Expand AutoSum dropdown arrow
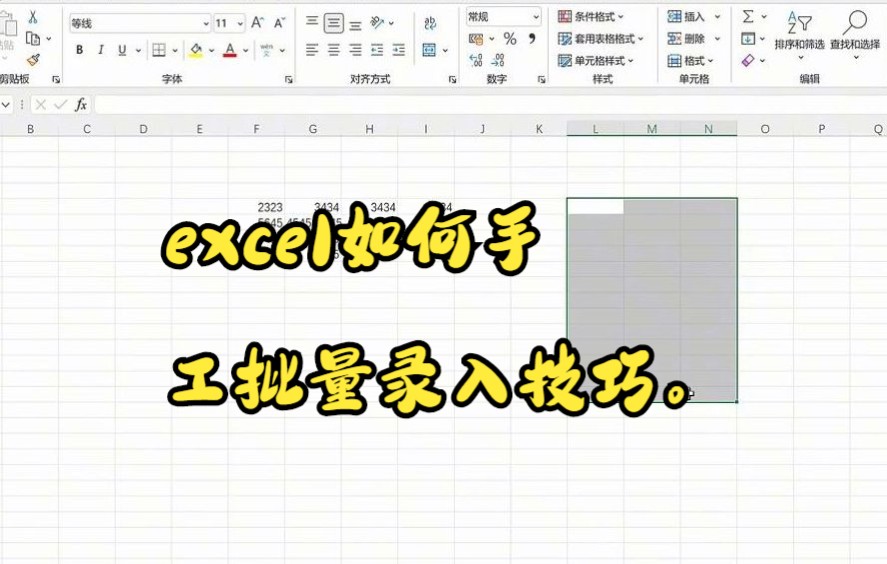The width and height of the screenshot is (887, 564). point(764,16)
